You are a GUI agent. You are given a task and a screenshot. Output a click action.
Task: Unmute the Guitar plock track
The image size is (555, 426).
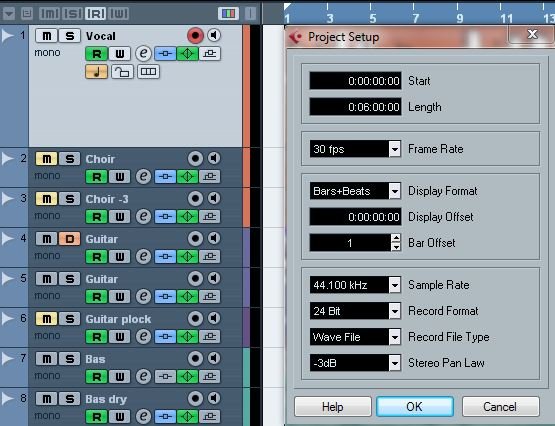[46, 319]
